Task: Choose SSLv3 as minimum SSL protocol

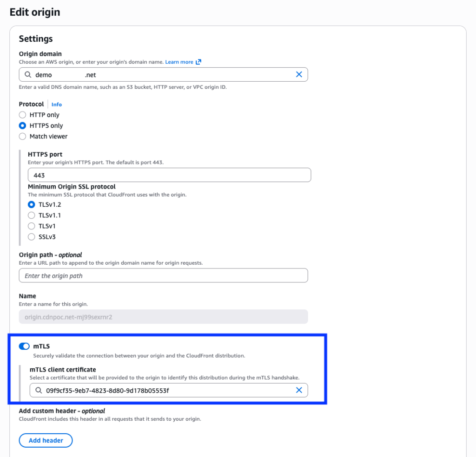Action: (31, 236)
